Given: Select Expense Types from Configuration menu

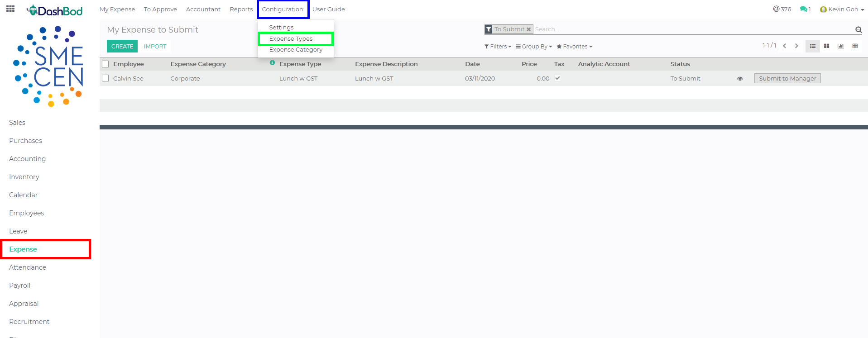Looking at the screenshot, I should 291,39.
